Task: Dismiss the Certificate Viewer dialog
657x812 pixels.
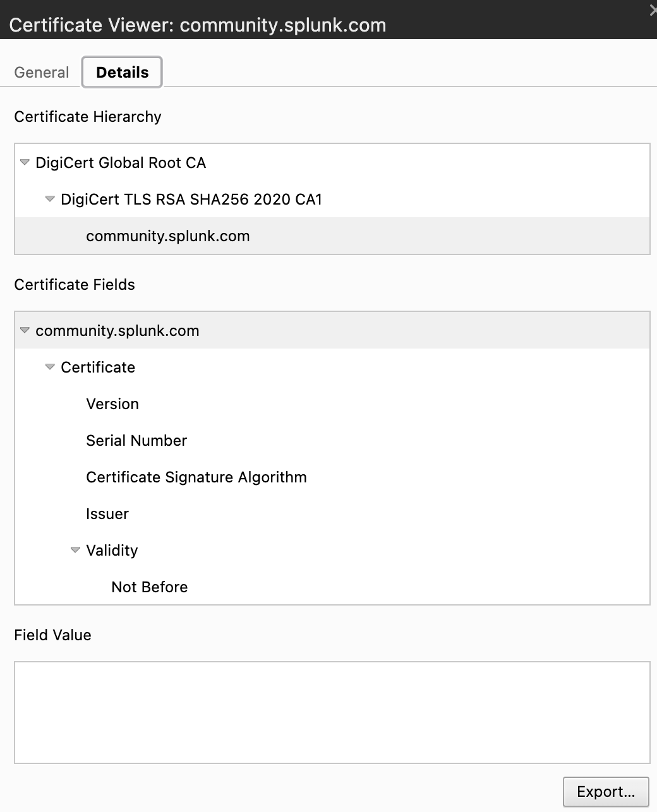Action: coord(653,10)
